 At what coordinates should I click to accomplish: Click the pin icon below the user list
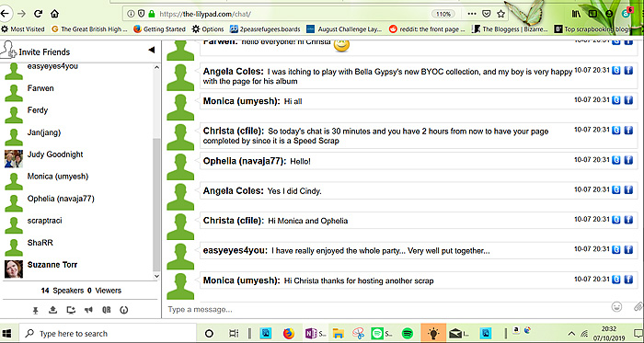[x=36, y=310]
